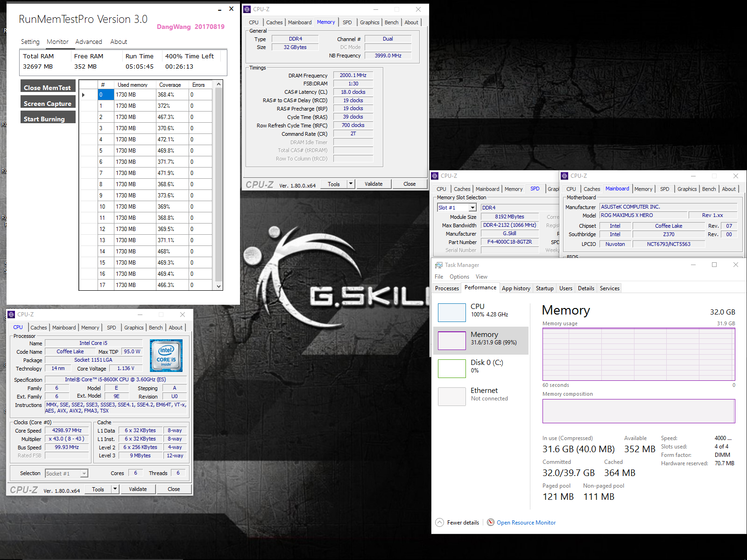Click the Open Resource Monitor icon

click(490, 522)
